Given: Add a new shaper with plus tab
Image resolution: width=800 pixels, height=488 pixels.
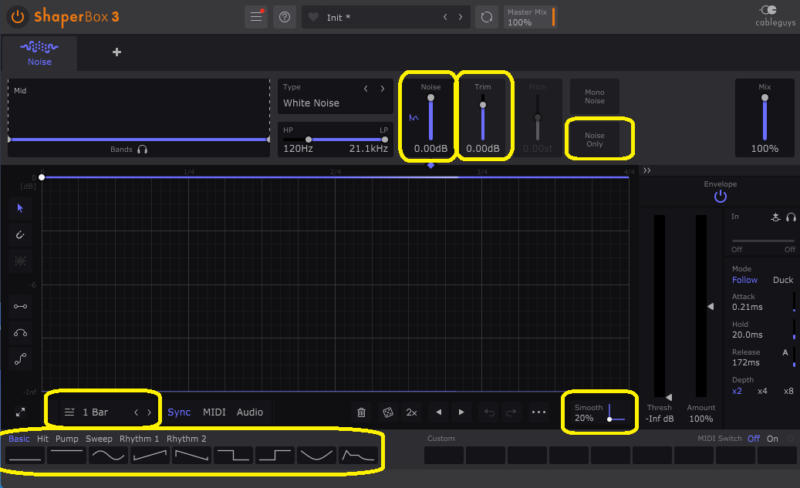Looking at the screenshot, I should click(116, 52).
